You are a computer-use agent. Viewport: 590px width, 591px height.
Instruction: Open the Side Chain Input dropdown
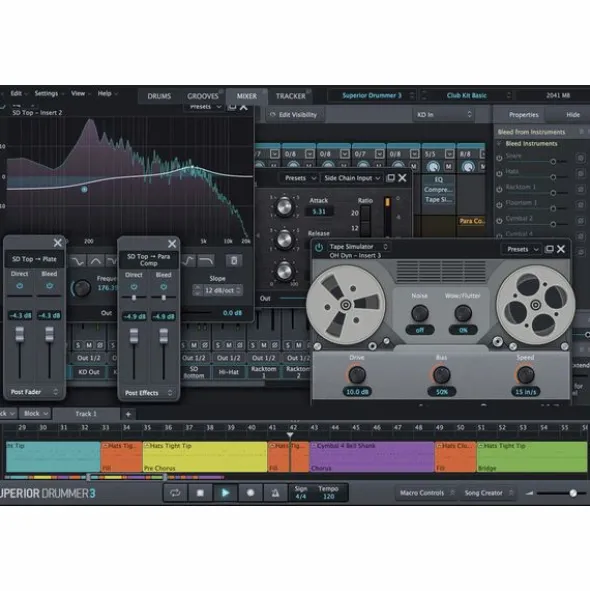tap(352, 178)
